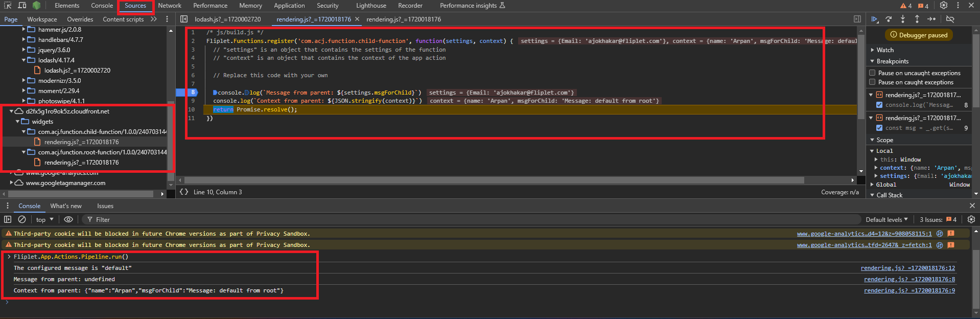Open drawer more options three dots
Screen dimensions: 980x319
point(8,206)
